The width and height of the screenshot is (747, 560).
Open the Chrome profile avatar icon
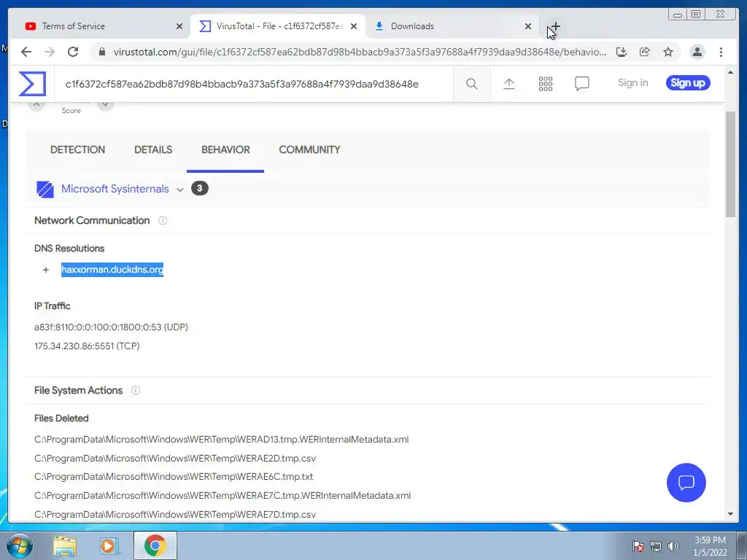tap(697, 52)
